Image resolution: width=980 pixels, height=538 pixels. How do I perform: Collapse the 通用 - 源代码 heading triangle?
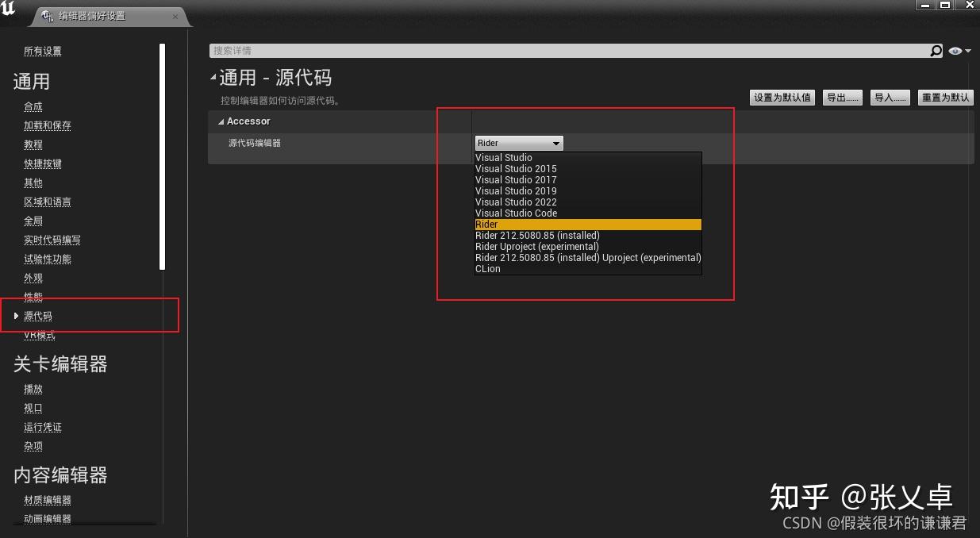tap(213, 77)
